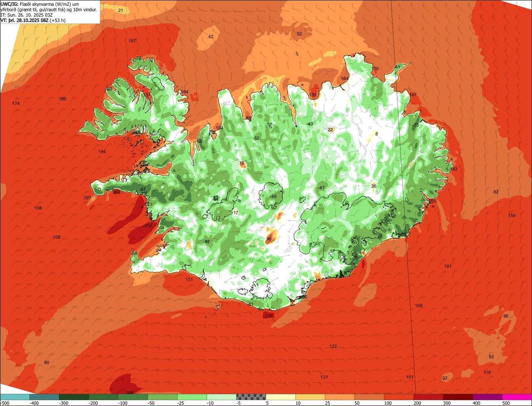Select the dark teal -400 to -300 swatch

click(x=44, y=397)
